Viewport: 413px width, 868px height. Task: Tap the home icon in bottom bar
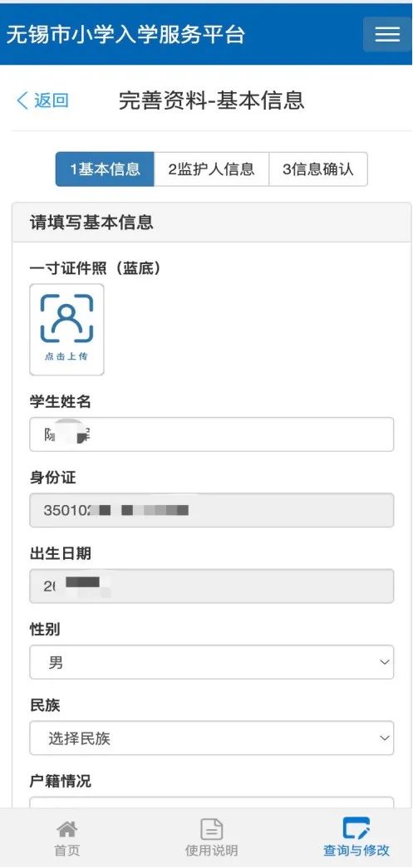tap(67, 829)
